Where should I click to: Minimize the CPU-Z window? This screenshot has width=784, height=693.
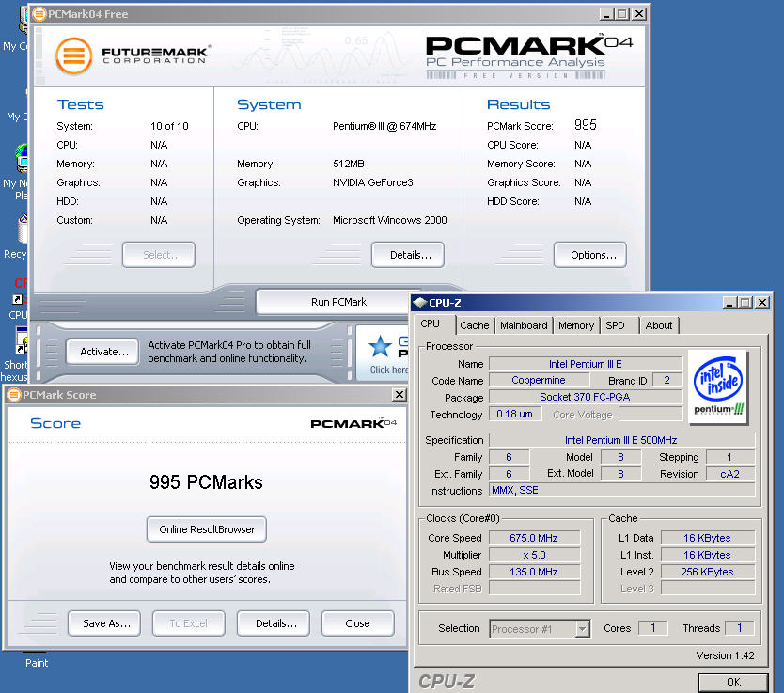coord(730,303)
